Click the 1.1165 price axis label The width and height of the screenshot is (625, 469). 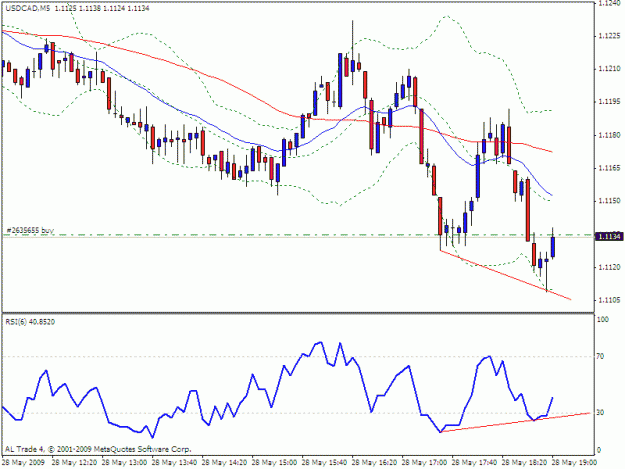coord(609,169)
